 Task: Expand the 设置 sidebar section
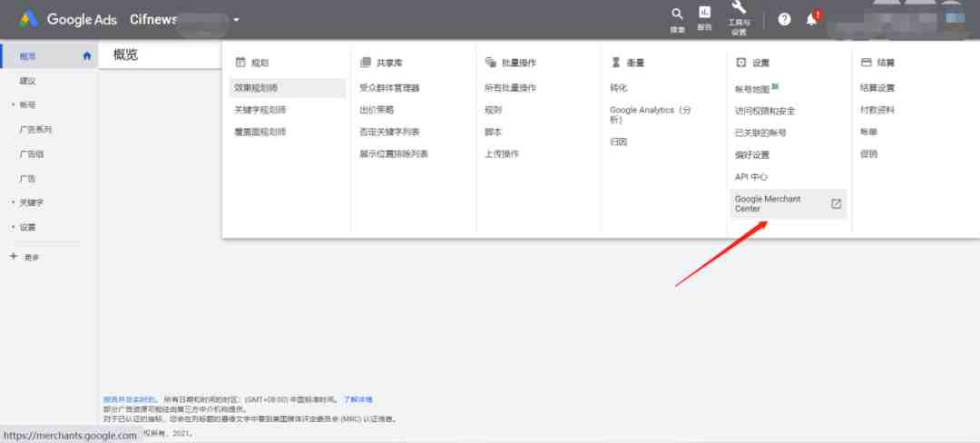pyautogui.click(x=27, y=228)
